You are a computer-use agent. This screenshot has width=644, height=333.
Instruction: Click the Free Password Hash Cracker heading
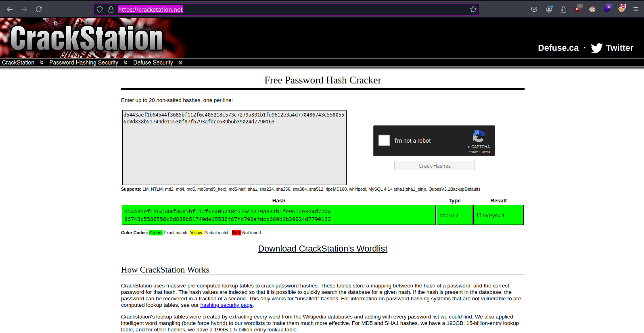323,80
